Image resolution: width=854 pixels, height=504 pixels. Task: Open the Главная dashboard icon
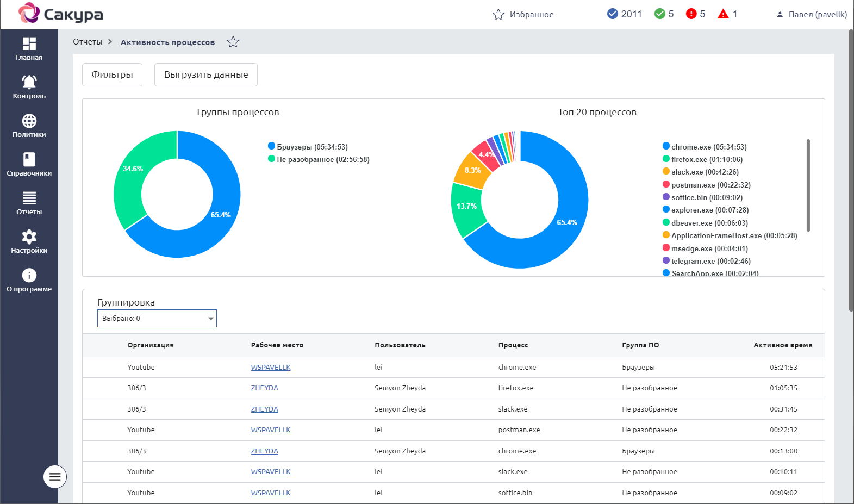coord(29,44)
